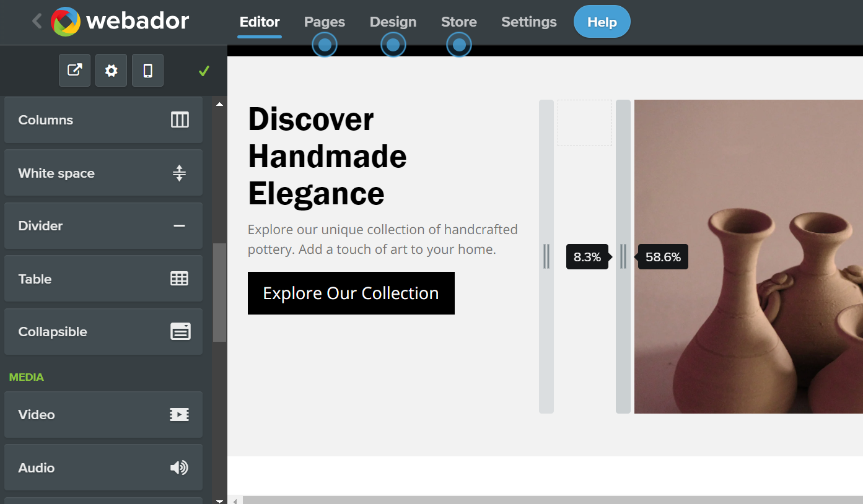Click the Webador logo
Screen dimensions: 863x504
point(120,22)
